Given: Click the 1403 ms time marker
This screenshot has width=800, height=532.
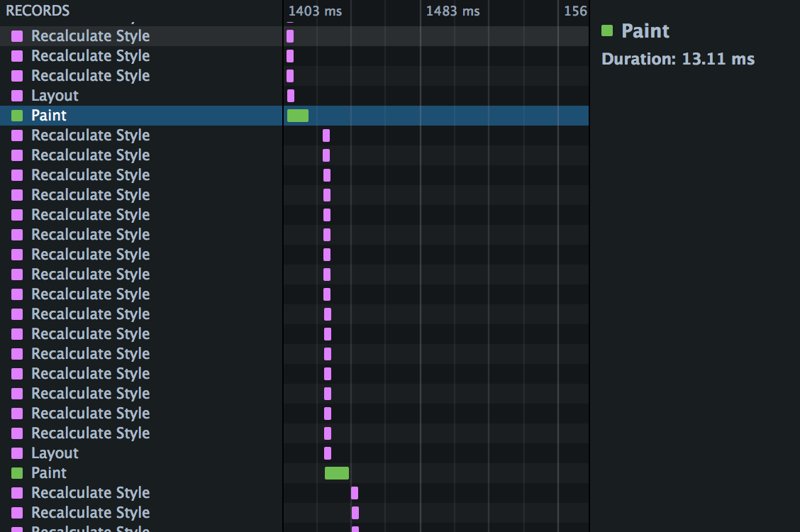Looking at the screenshot, I should pos(315,11).
